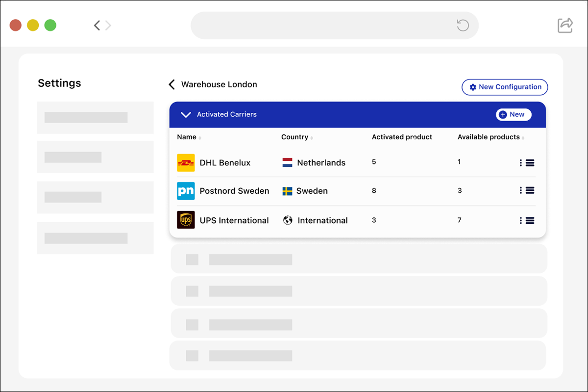The height and width of the screenshot is (392, 588).
Task: Click the Postnord Sweden logo
Action: 186,191
